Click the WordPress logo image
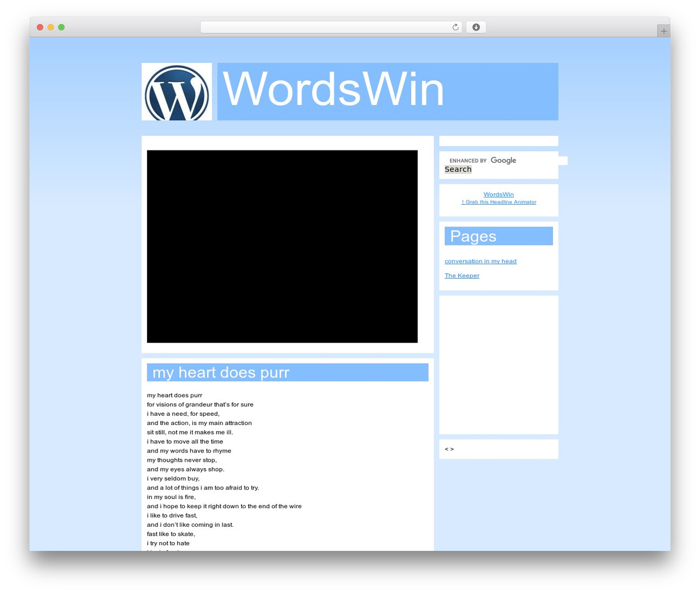 177,91
